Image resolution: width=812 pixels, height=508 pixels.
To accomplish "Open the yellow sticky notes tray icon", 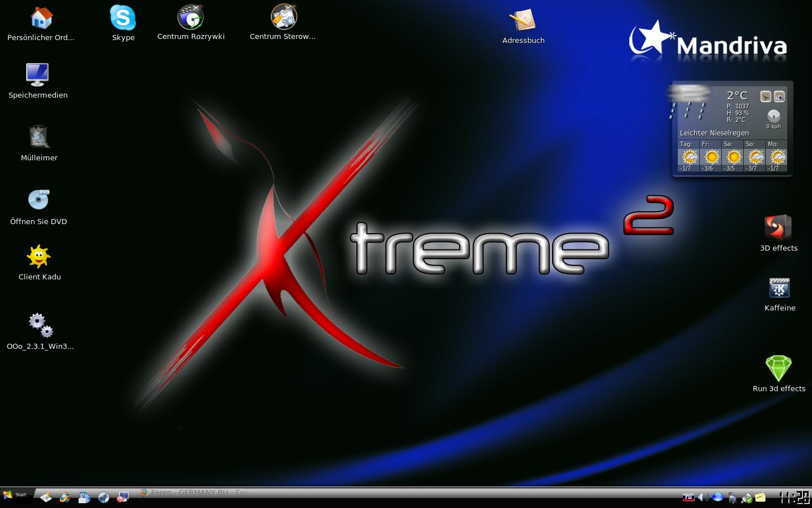I will pyautogui.click(x=760, y=497).
